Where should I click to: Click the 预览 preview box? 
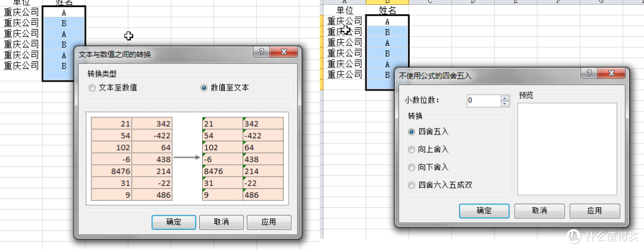[x=567, y=149]
